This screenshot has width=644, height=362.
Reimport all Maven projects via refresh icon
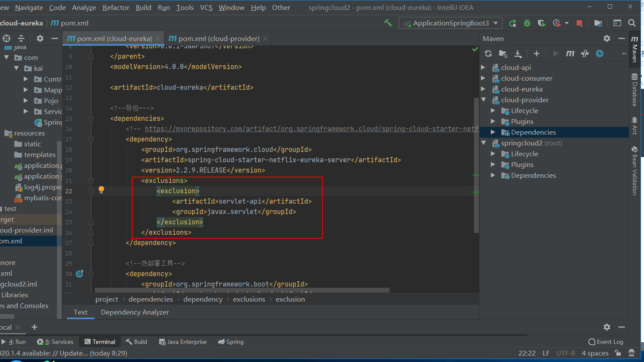[488, 54]
